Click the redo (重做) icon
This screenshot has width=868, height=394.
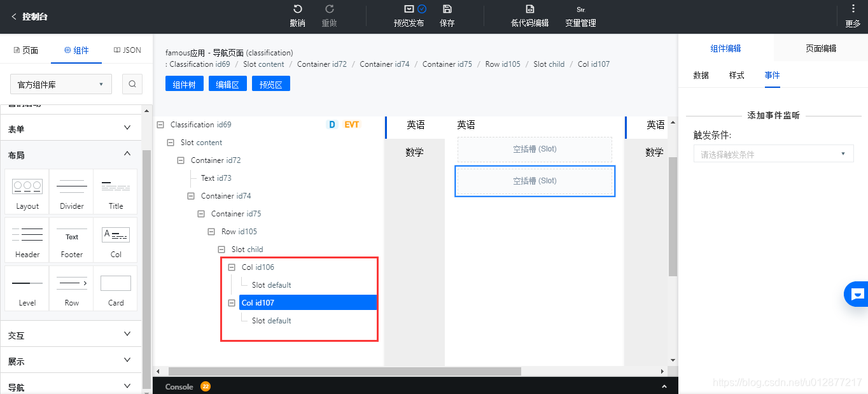[330, 9]
